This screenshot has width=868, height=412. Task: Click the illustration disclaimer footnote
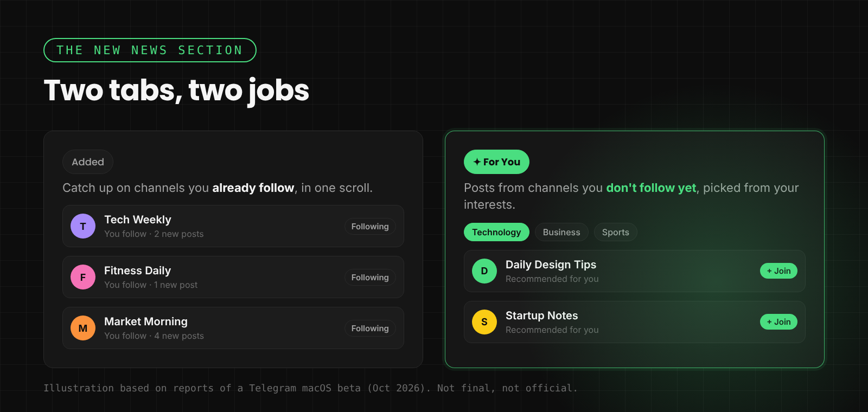tap(310, 388)
